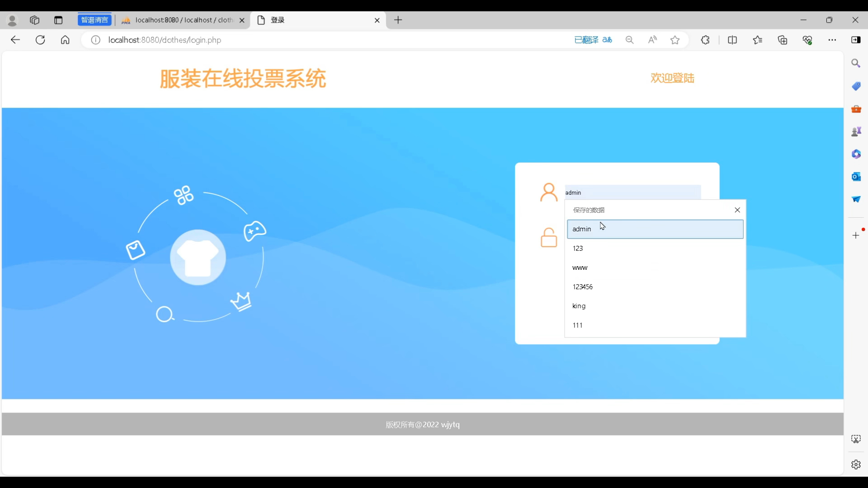Screen dimensions: 868x488
Task: Click the search magnifier icon on left panel
Action: [x=165, y=314]
